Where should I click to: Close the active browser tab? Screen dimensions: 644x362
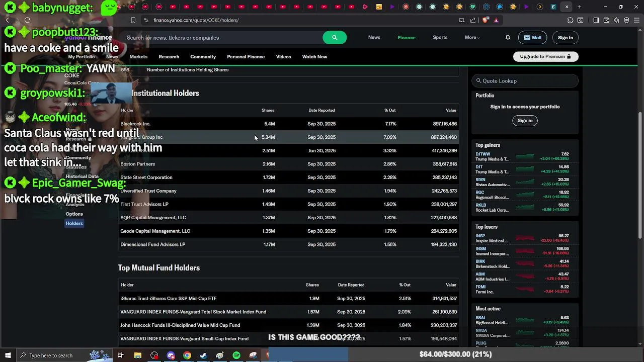point(567,7)
